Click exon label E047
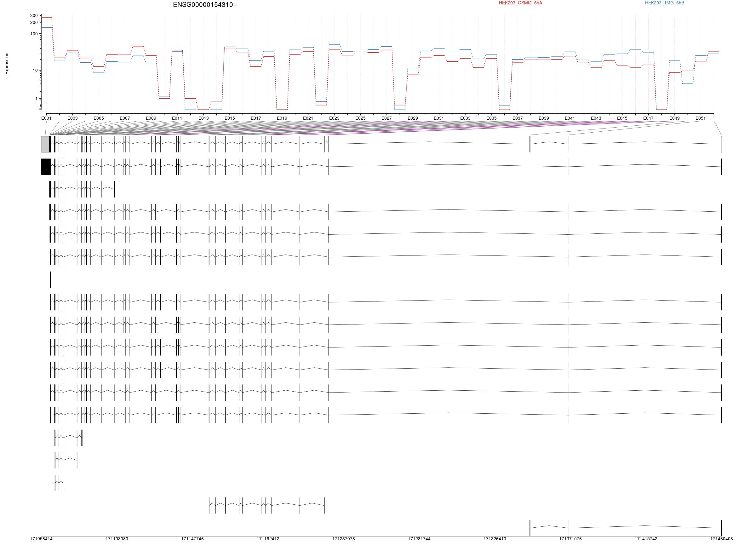 click(648, 118)
